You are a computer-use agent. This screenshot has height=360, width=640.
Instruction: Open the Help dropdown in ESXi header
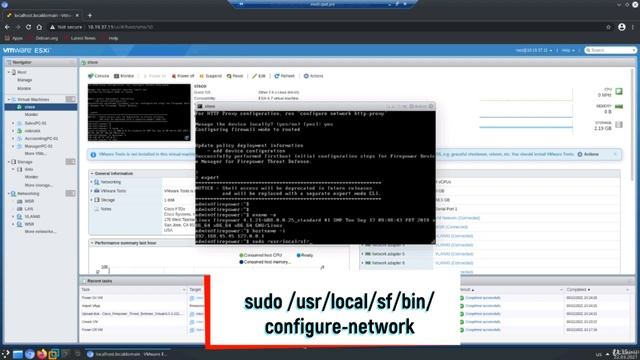point(568,50)
